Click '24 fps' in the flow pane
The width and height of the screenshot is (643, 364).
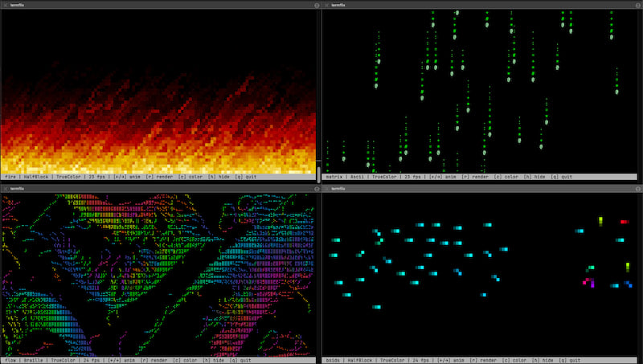[x=92, y=361]
